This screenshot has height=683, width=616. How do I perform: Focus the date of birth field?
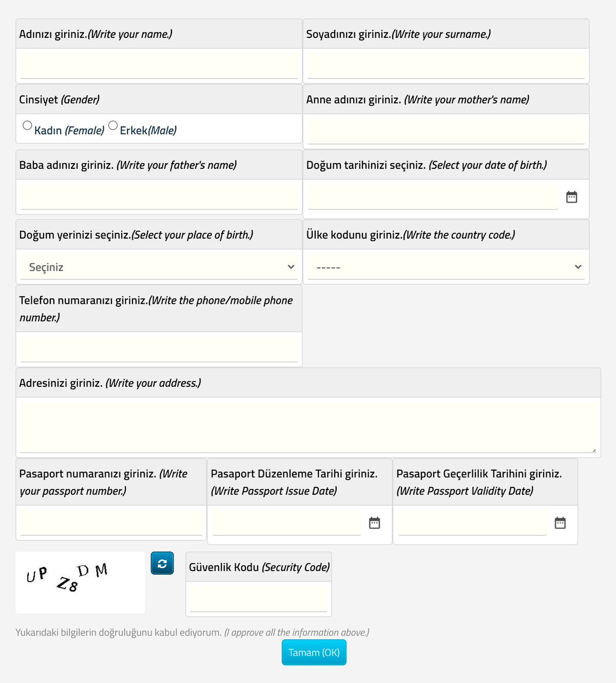[433, 197]
